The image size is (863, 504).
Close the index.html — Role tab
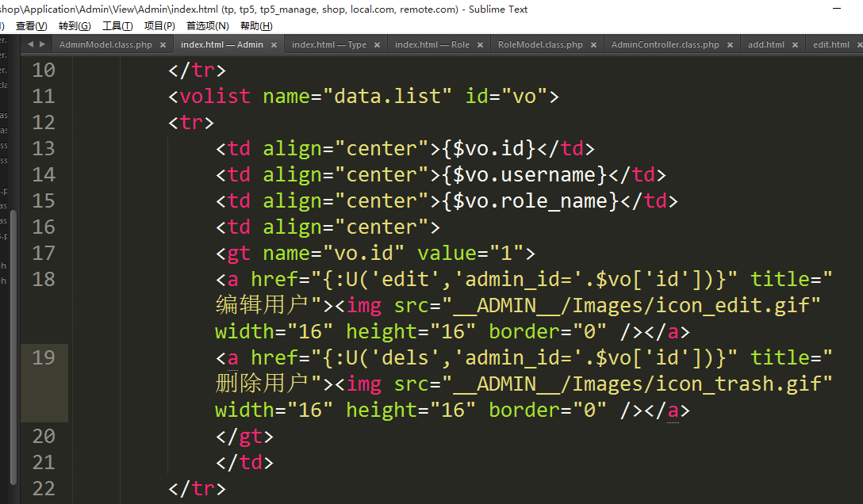pyautogui.click(x=480, y=45)
